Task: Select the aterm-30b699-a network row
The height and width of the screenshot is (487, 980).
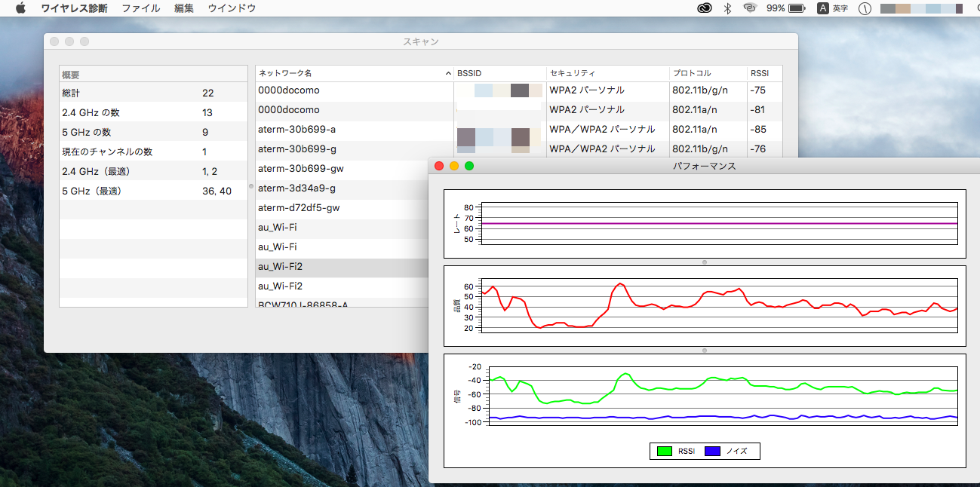Action: (519, 130)
